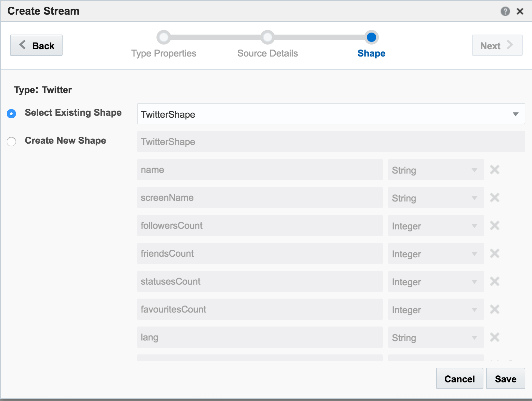Remove the lang field row
Viewport: 532px width, 401px height.
494,337
